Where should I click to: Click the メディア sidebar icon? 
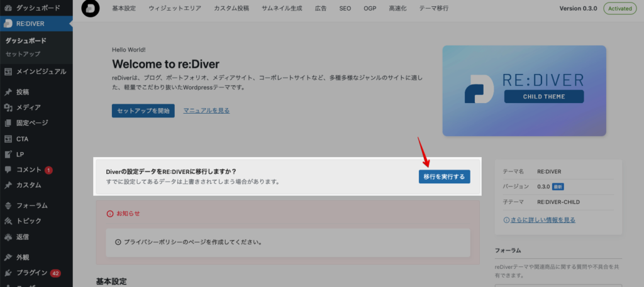pos(8,107)
